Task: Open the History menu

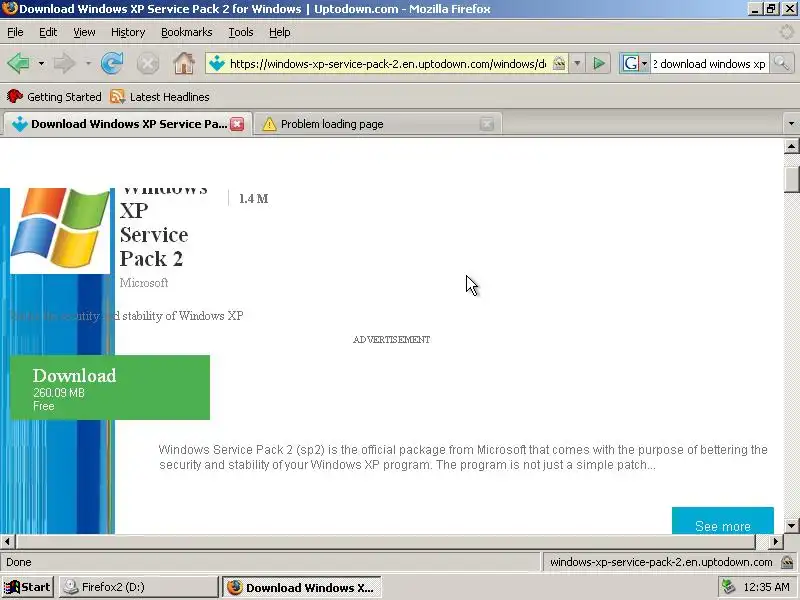Action: click(128, 32)
